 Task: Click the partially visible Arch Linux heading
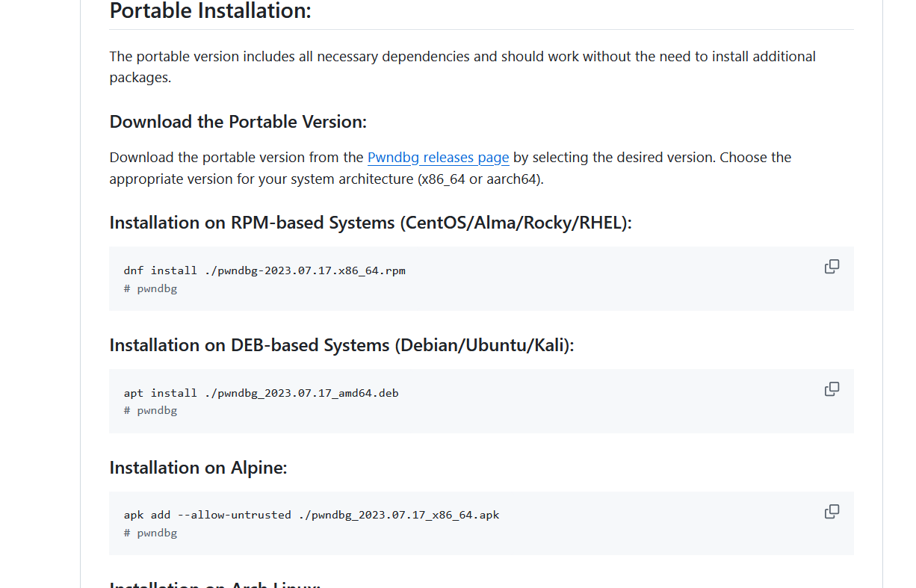215,584
